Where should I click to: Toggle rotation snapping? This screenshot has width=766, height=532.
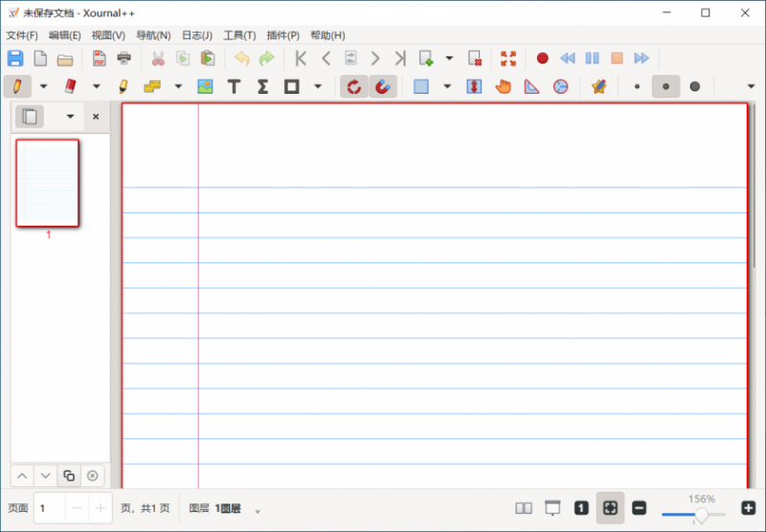(353, 87)
